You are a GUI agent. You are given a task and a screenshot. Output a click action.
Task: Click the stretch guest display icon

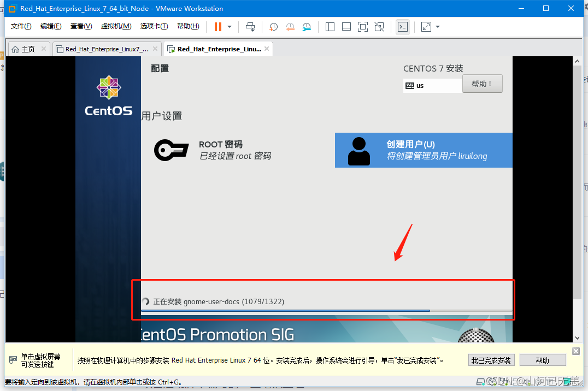pyautogui.click(x=426, y=27)
